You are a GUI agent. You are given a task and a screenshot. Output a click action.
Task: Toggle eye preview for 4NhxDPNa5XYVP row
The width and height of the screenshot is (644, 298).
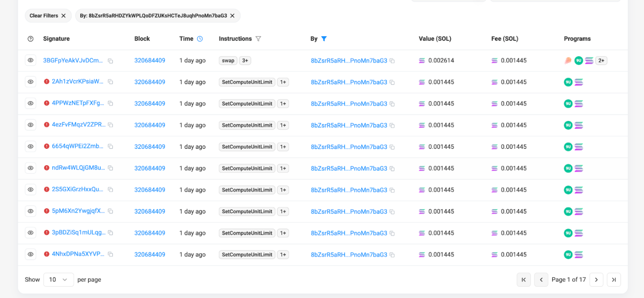(30, 254)
